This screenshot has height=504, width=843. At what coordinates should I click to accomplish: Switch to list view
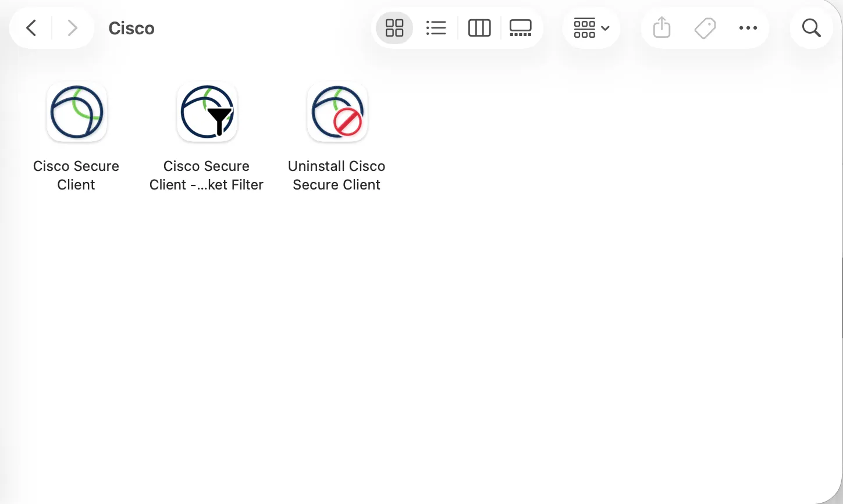(x=436, y=28)
